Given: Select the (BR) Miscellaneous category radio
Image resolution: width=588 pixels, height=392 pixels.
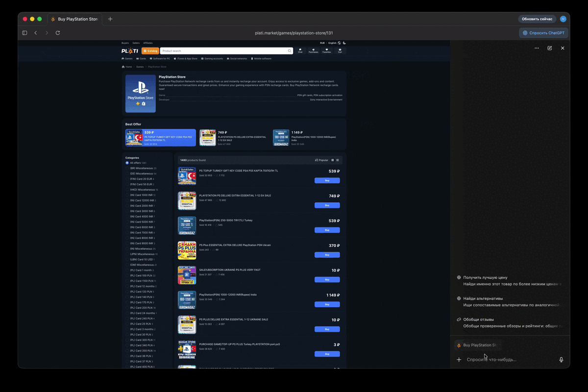Looking at the screenshot, I should tap(127, 168).
